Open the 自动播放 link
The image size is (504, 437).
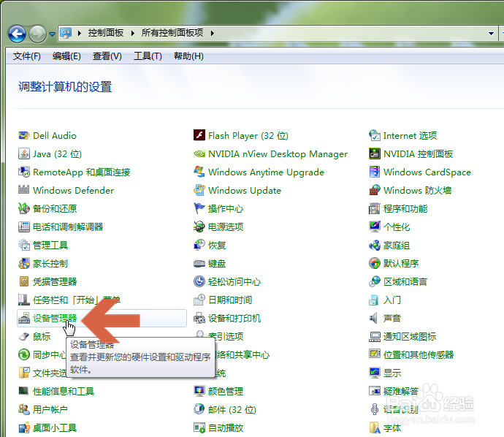point(226,428)
